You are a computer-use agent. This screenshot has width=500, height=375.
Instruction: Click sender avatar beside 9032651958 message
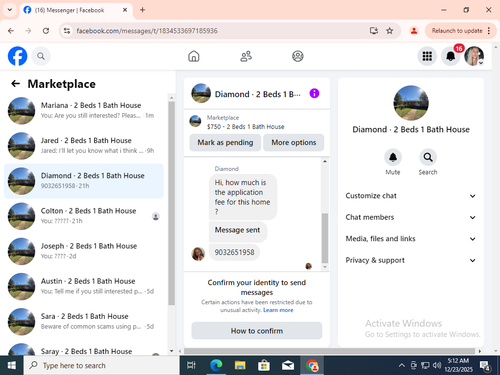[198, 254]
